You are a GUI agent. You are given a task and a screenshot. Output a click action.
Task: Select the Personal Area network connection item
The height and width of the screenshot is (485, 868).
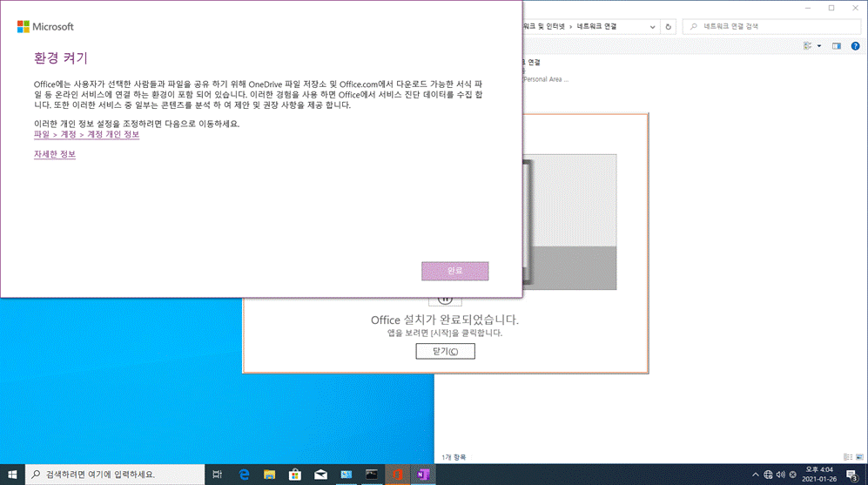pos(545,71)
